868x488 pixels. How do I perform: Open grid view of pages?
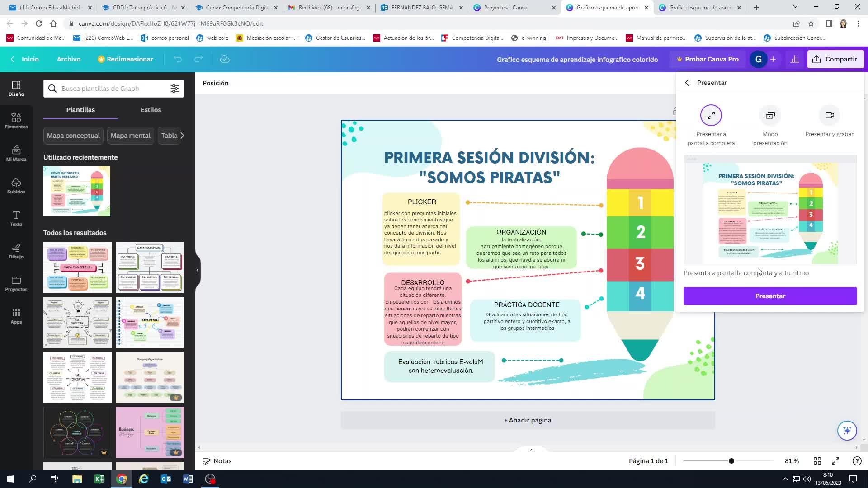coord(817,461)
